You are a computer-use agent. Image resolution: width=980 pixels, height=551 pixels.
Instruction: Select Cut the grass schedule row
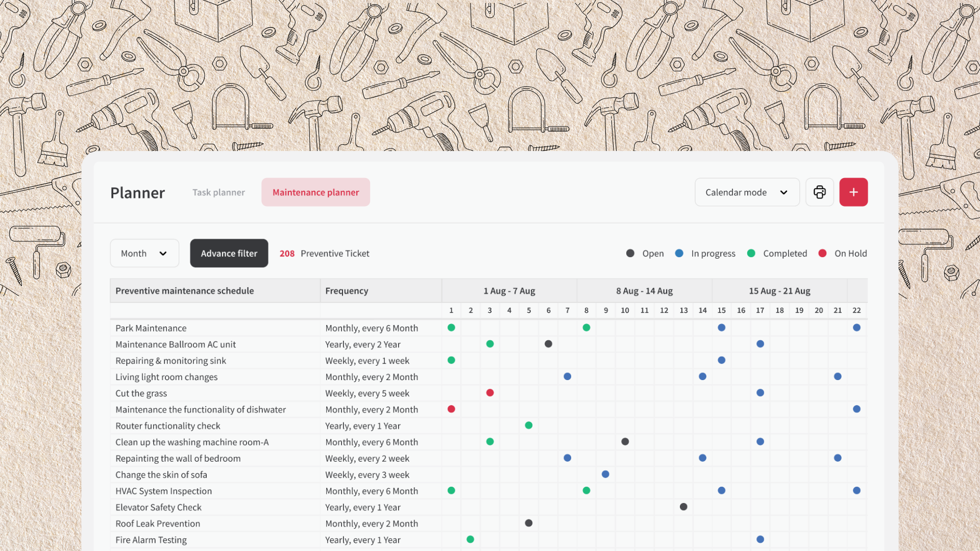(141, 393)
